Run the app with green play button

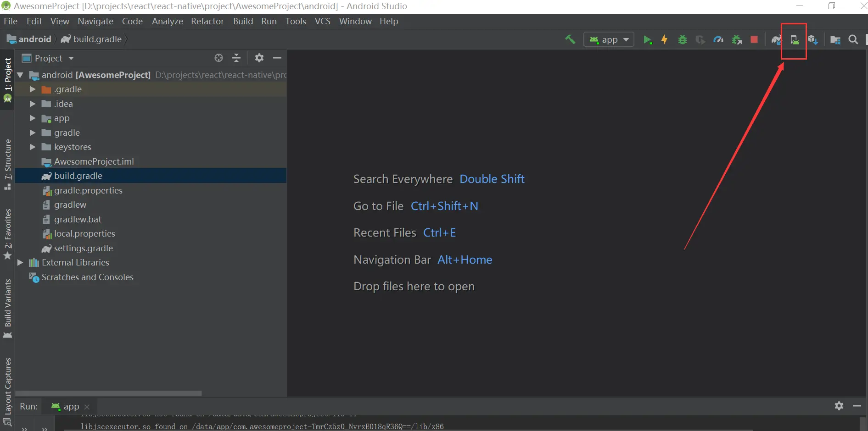[647, 40]
